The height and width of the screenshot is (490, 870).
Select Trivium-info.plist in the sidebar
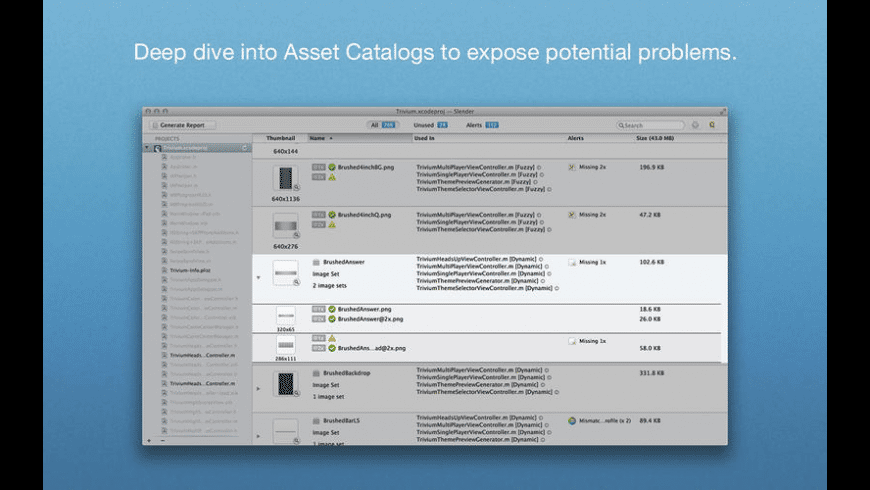[190, 270]
